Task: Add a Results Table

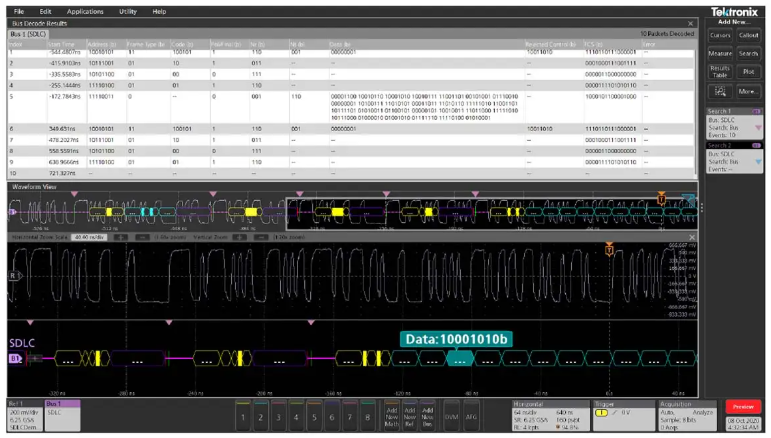Action: pyautogui.click(x=720, y=72)
